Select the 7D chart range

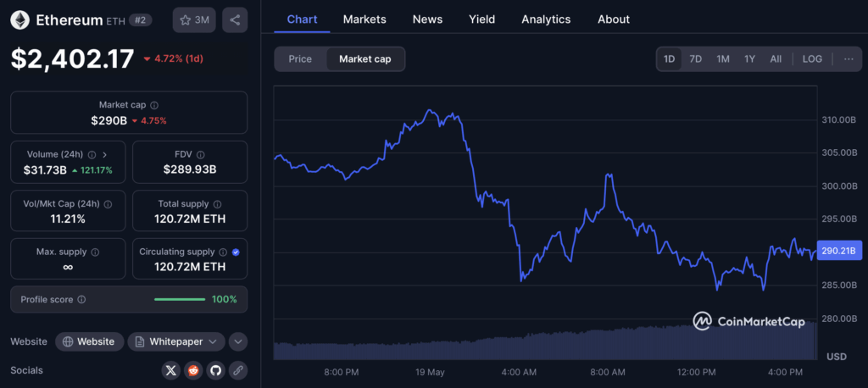pyautogui.click(x=695, y=59)
